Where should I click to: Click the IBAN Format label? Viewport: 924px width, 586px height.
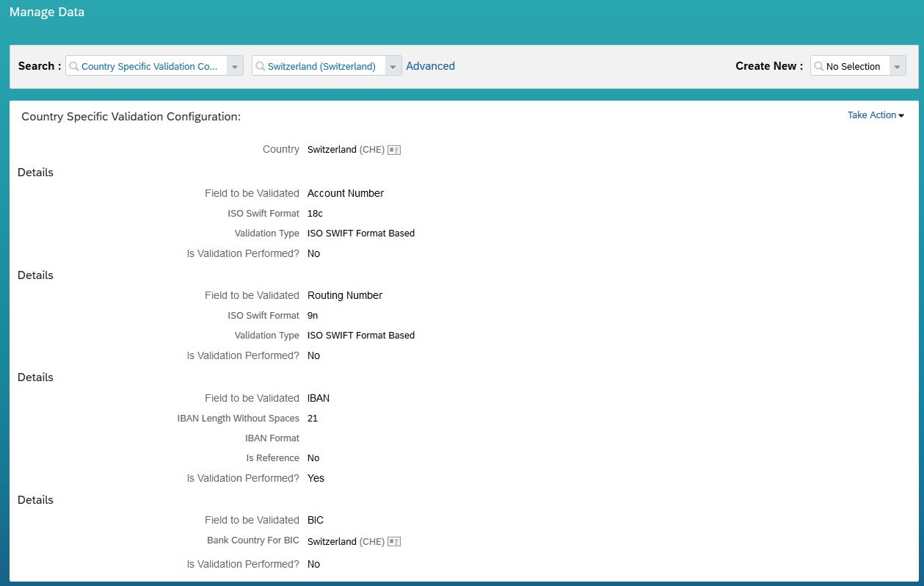click(x=272, y=438)
